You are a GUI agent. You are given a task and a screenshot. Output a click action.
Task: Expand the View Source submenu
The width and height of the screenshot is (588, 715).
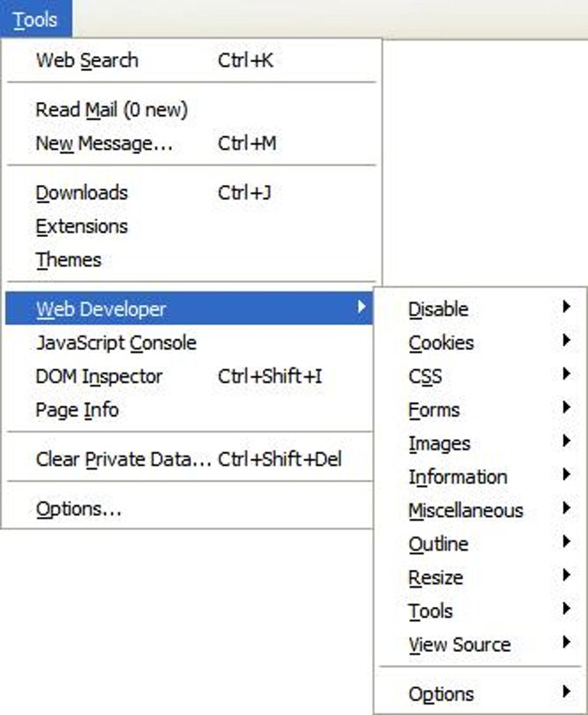tap(459, 645)
